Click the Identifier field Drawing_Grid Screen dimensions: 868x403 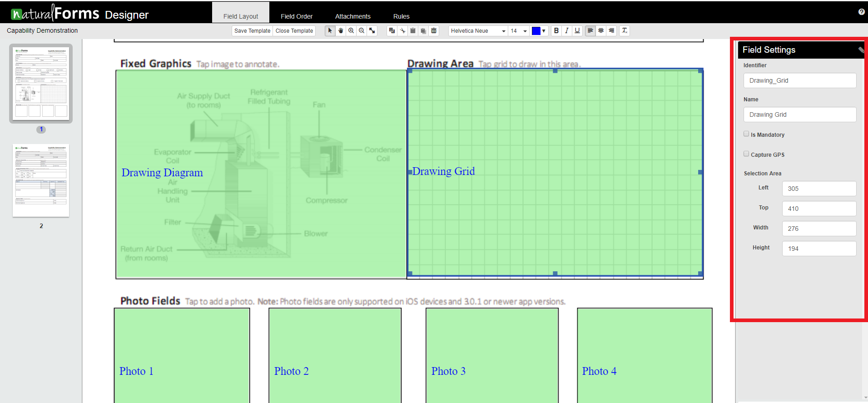click(x=799, y=80)
